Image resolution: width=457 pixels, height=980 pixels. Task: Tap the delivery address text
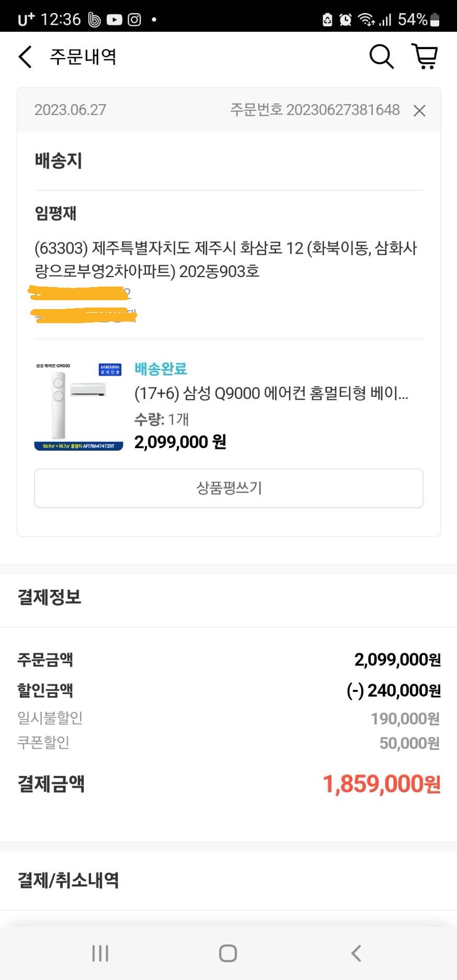click(x=225, y=259)
